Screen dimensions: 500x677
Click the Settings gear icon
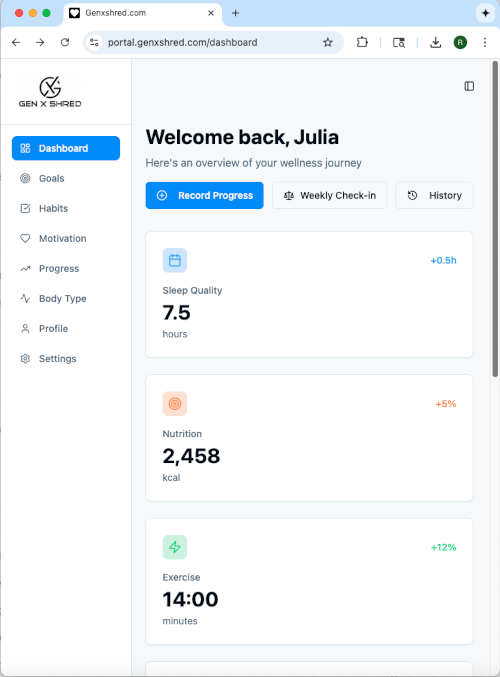(25, 359)
